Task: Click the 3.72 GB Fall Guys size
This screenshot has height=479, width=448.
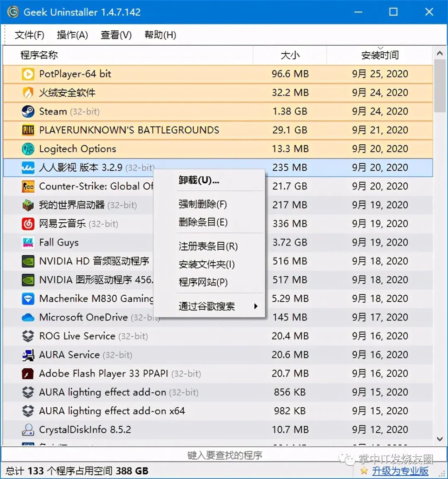Action: 290,243
